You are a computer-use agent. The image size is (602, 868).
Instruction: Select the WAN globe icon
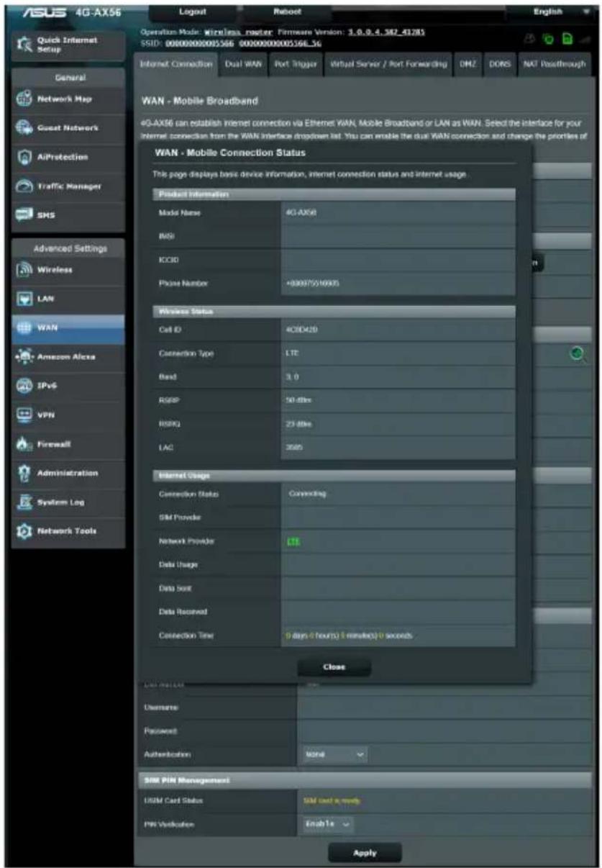pyautogui.click(x=22, y=327)
